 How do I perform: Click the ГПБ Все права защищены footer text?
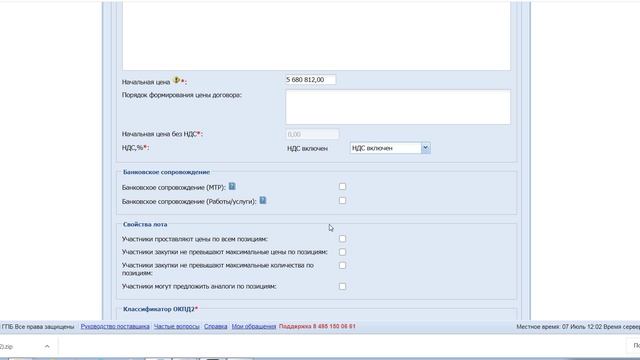pyautogui.click(x=38, y=327)
